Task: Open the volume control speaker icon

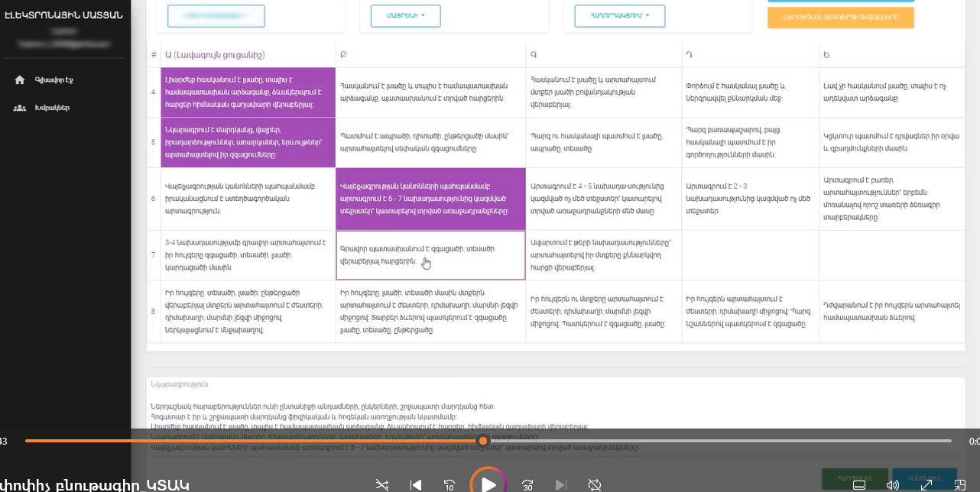Action: (892, 484)
